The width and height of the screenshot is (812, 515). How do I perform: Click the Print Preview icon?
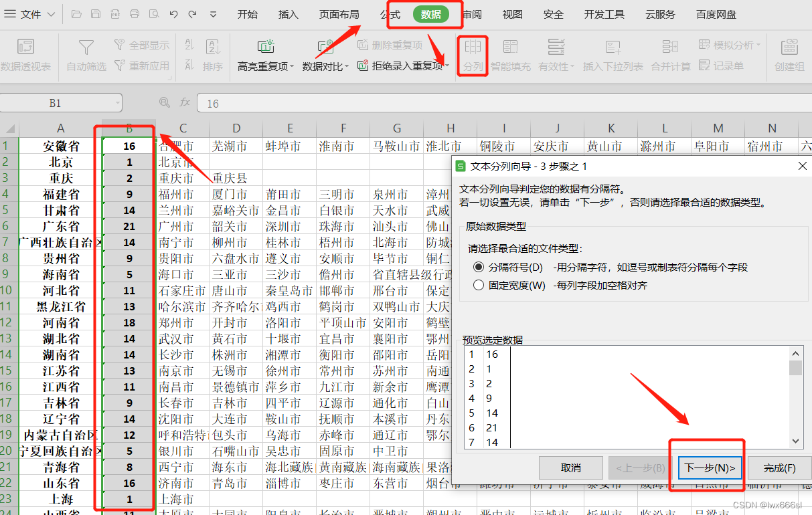click(154, 14)
